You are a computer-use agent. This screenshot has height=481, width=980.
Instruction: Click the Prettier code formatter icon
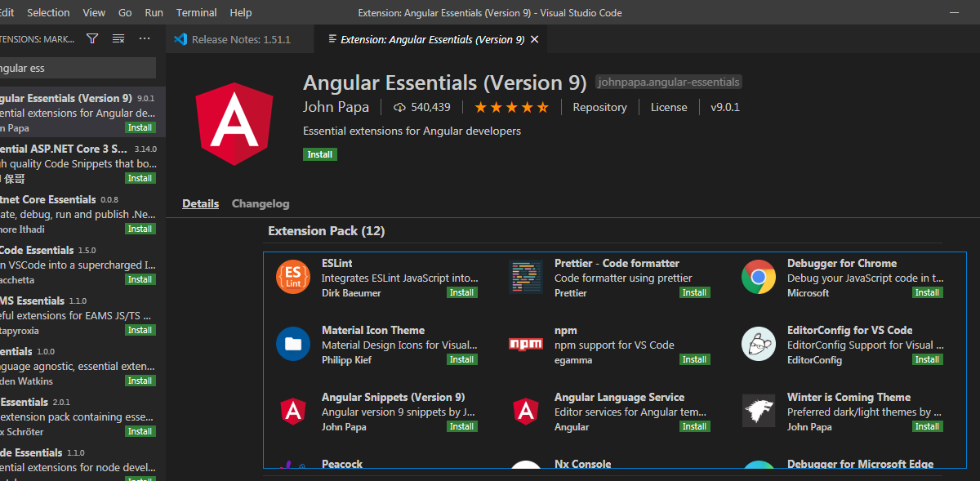(525, 277)
